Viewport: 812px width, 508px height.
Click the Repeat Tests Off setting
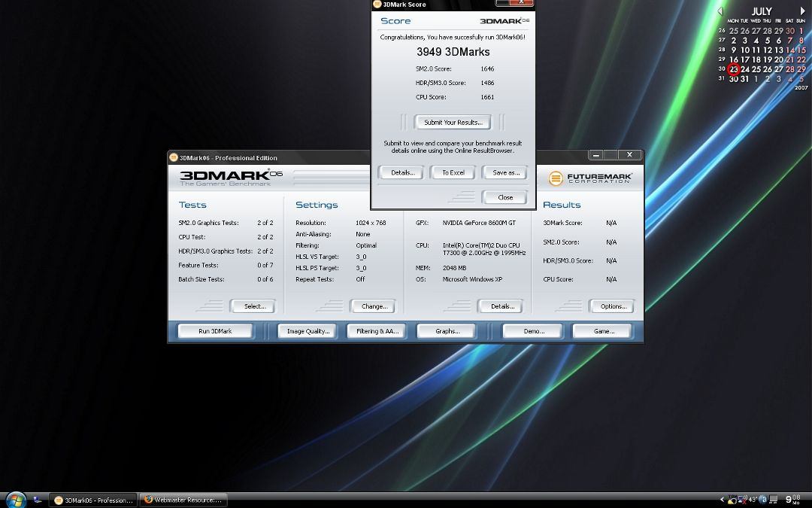click(x=330, y=279)
